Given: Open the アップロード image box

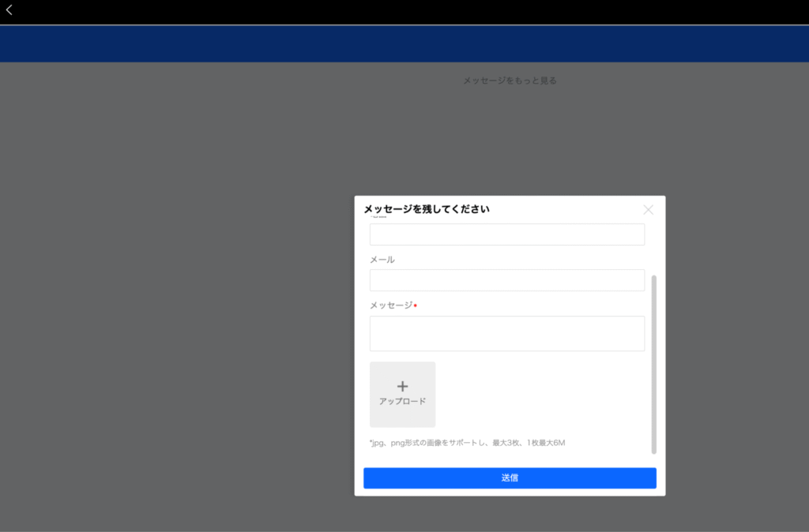Looking at the screenshot, I should point(402,395).
